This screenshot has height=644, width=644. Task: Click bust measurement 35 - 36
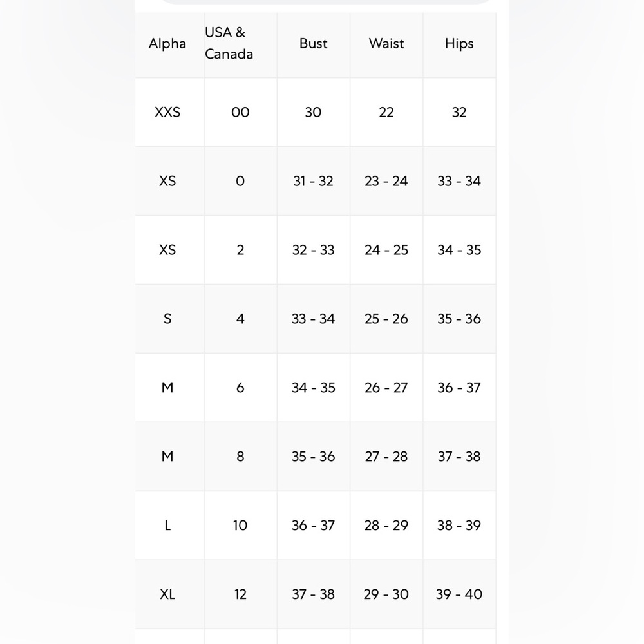click(313, 457)
